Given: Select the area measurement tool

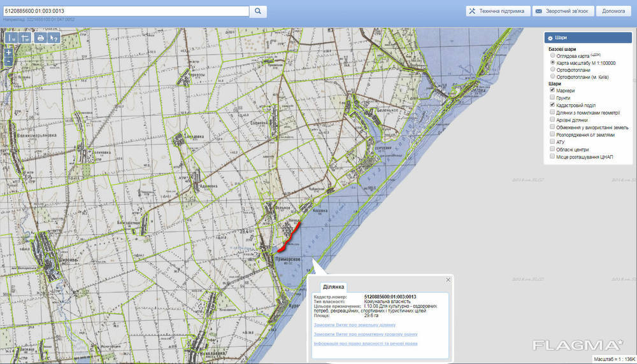Looking at the screenshot, I should click(25, 38).
